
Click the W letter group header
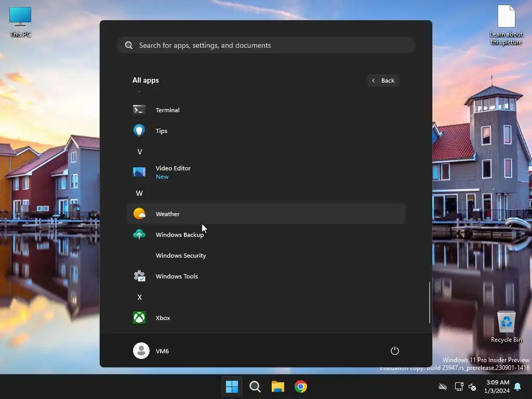139,193
